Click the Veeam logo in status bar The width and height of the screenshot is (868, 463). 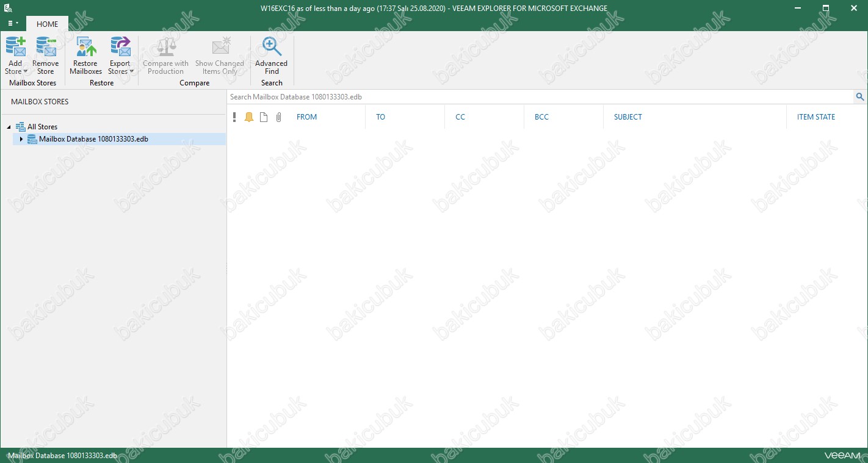[842, 456]
